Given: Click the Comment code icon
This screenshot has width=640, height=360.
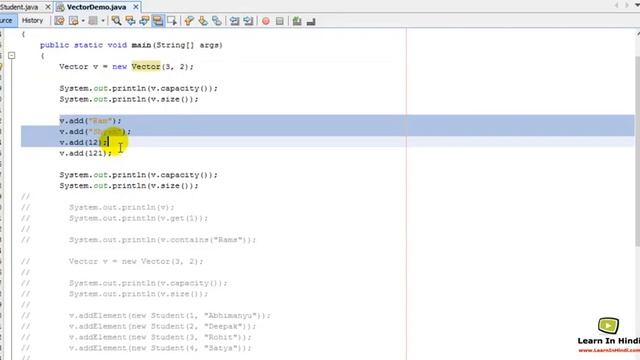Looking at the screenshot, I should [297, 21].
